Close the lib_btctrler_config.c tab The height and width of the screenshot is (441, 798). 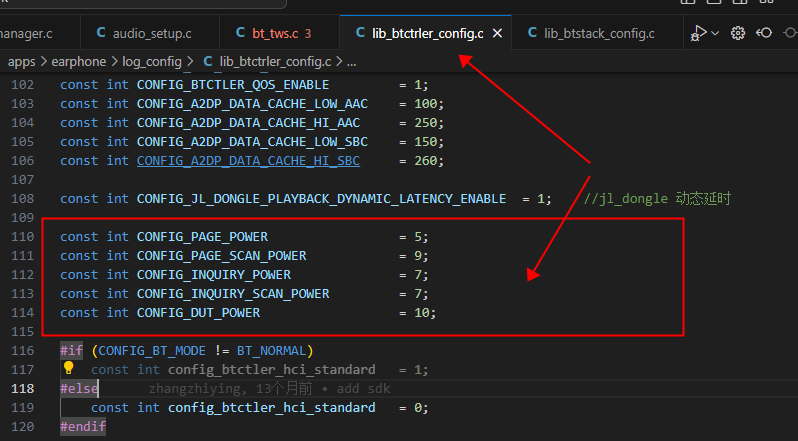tap(497, 34)
